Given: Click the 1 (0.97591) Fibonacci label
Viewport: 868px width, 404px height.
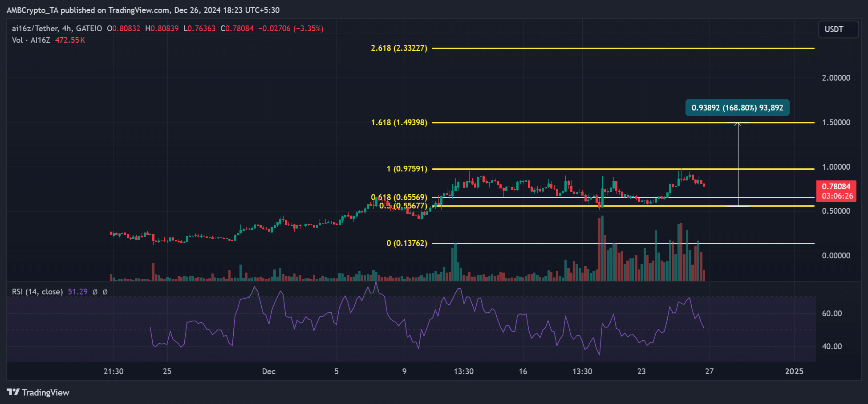Looking at the screenshot, I should [x=407, y=169].
